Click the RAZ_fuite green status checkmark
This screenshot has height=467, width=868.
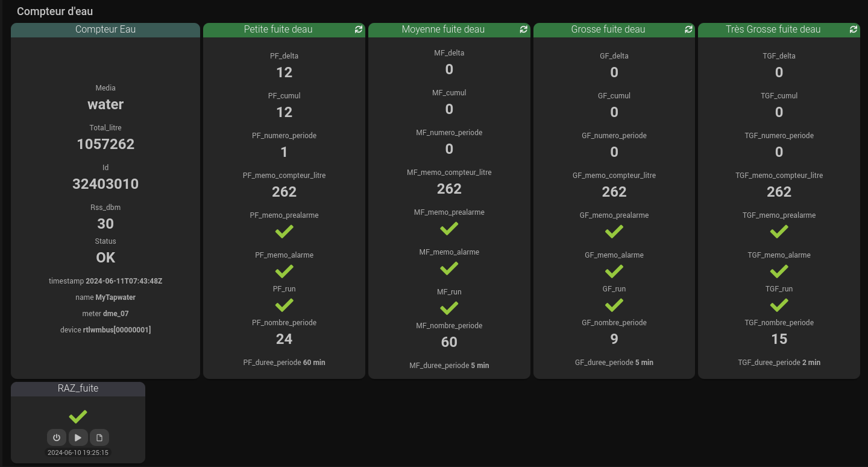click(78, 416)
